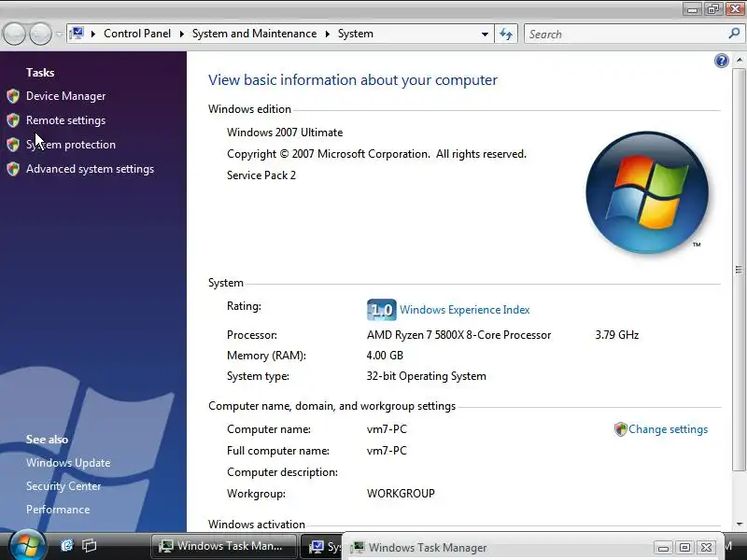This screenshot has height=560, width=747.
Task: Go back with the Back navigation button
Action: [14, 35]
